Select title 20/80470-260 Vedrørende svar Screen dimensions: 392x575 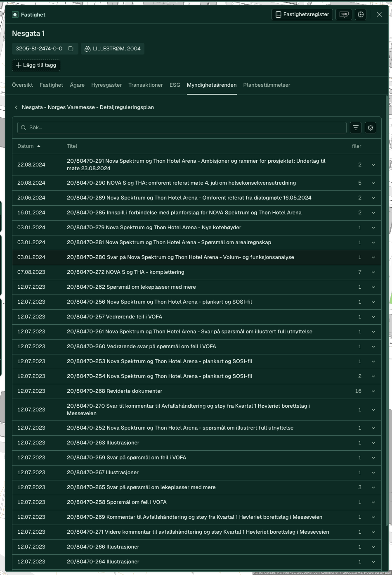click(142, 347)
